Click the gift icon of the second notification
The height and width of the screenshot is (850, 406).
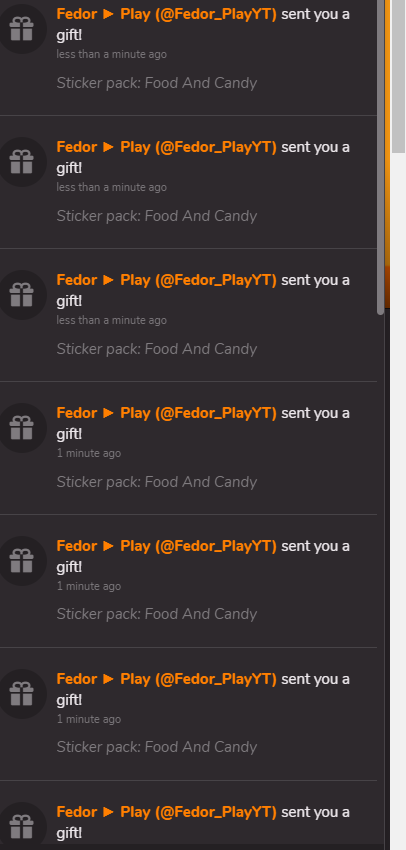click(x=22, y=162)
